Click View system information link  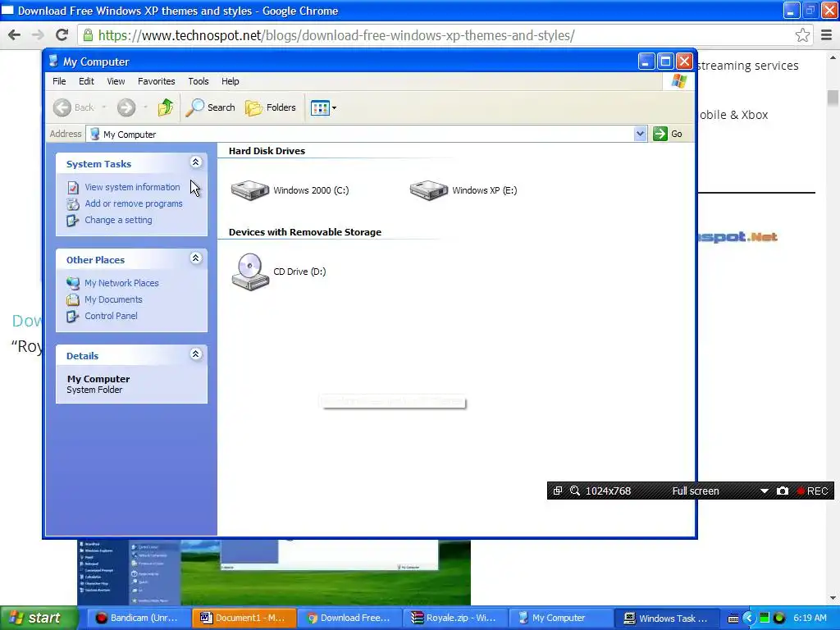[132, 187]
